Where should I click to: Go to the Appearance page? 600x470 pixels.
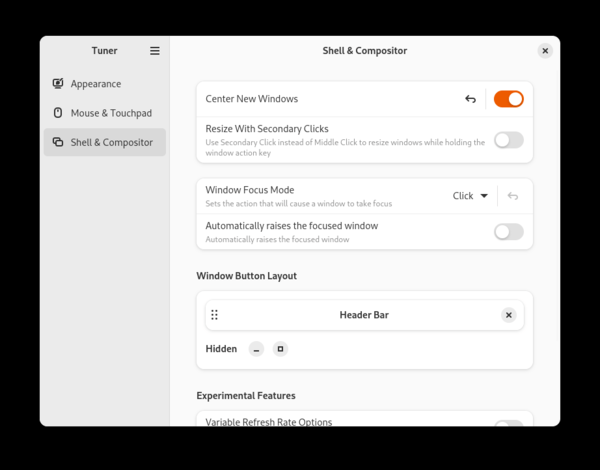(x=96, y=84)
